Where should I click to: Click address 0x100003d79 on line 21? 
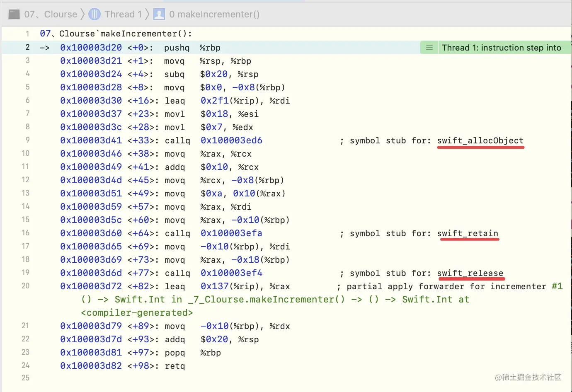pyautogui.click(x=91, y=326)
